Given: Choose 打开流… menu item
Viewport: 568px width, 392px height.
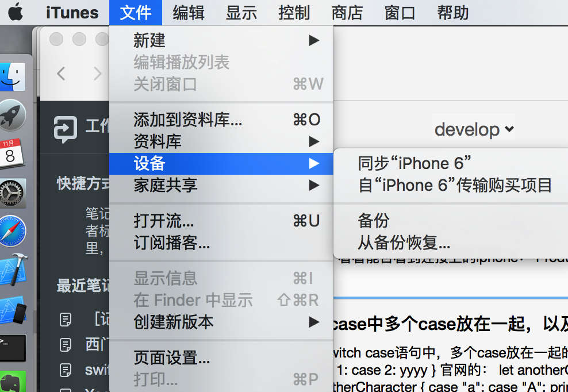Looking at the screenshot, I should tap(221, 221).
